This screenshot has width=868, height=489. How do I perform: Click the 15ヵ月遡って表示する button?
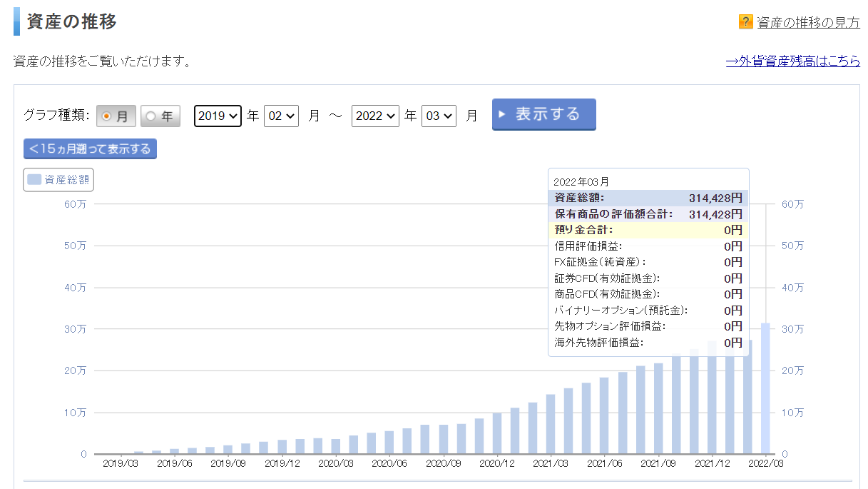(90, 148)
